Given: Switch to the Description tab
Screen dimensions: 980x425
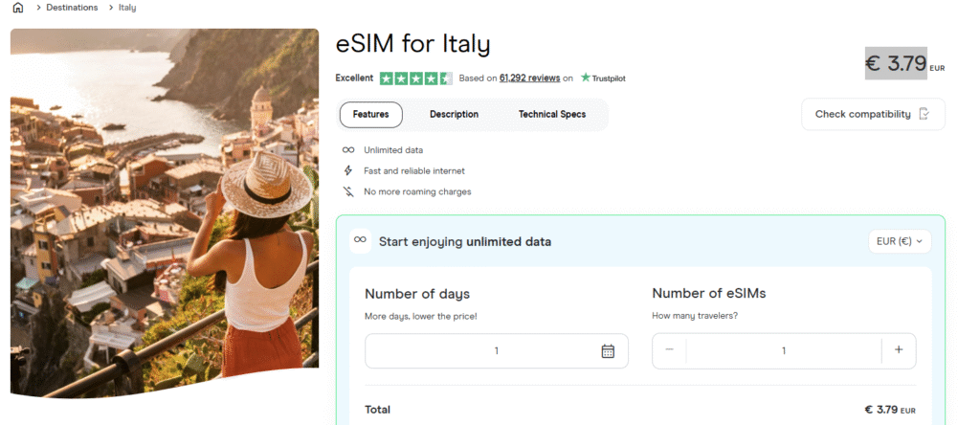Looking at the screenshot, I should click(x=454, y=115).
